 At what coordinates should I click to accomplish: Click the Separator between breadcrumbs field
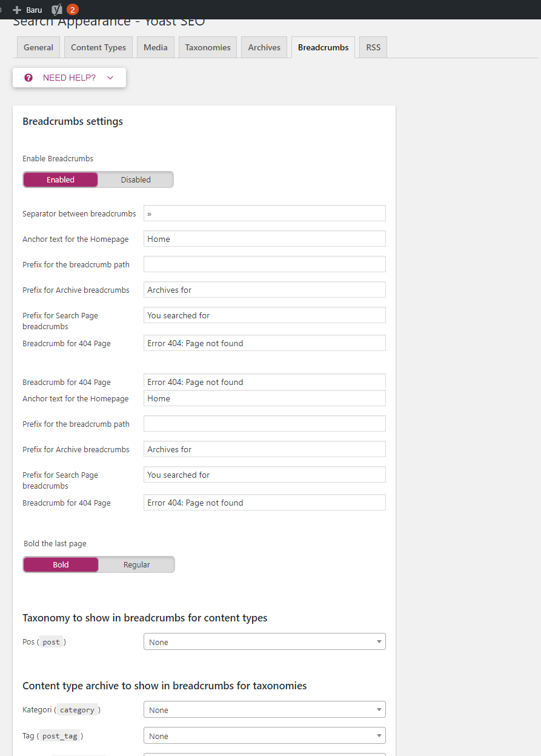tap(265, 213)
